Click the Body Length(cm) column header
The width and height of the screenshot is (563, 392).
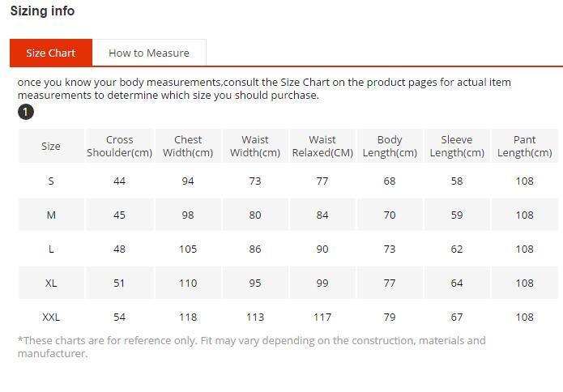coord(390,146)
